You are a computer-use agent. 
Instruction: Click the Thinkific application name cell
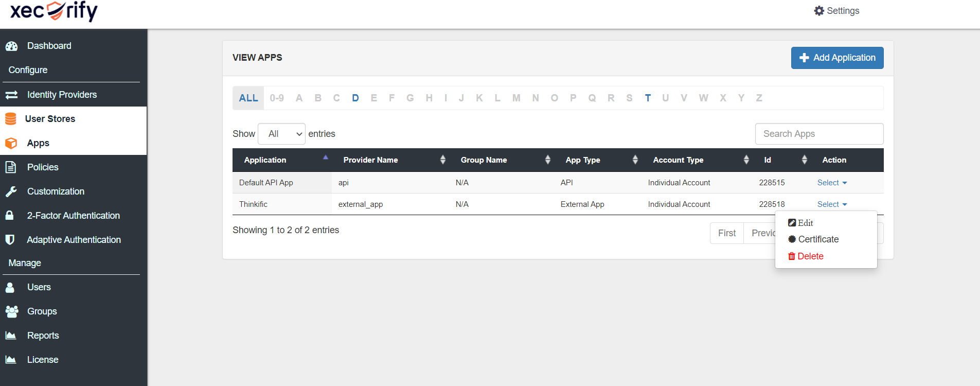point(282,204)
